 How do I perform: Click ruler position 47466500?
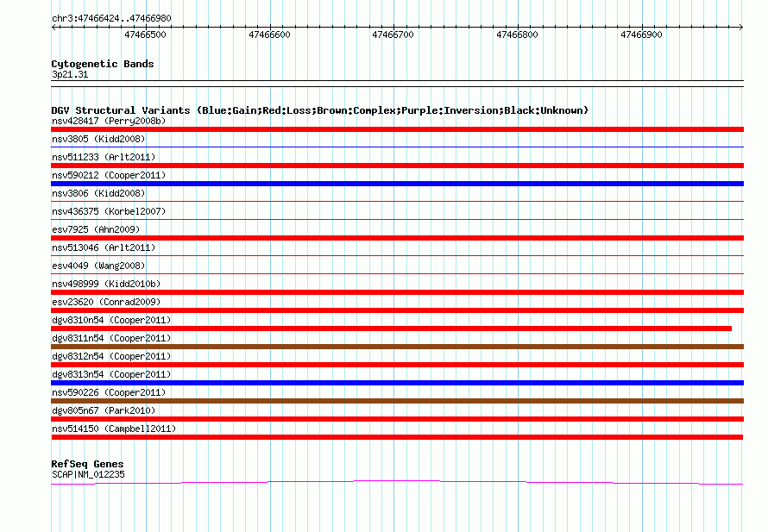click(x=146, y=34)
